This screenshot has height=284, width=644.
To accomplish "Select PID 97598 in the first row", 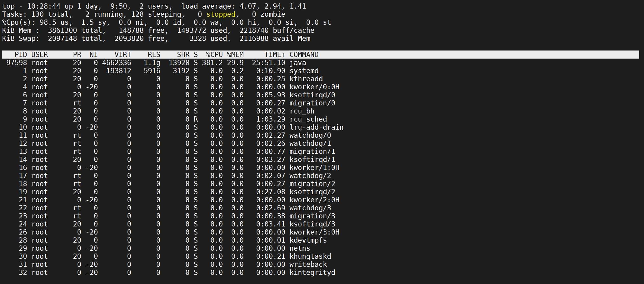I will click(x=17, y=63).
